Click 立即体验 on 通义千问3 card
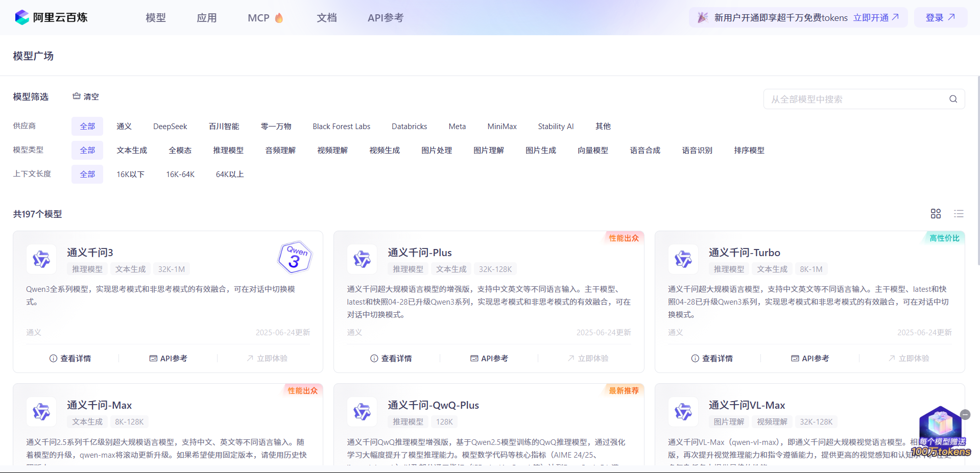Image resolution: width=980 pixels, height=473 pixels. (x=267, y=358)
